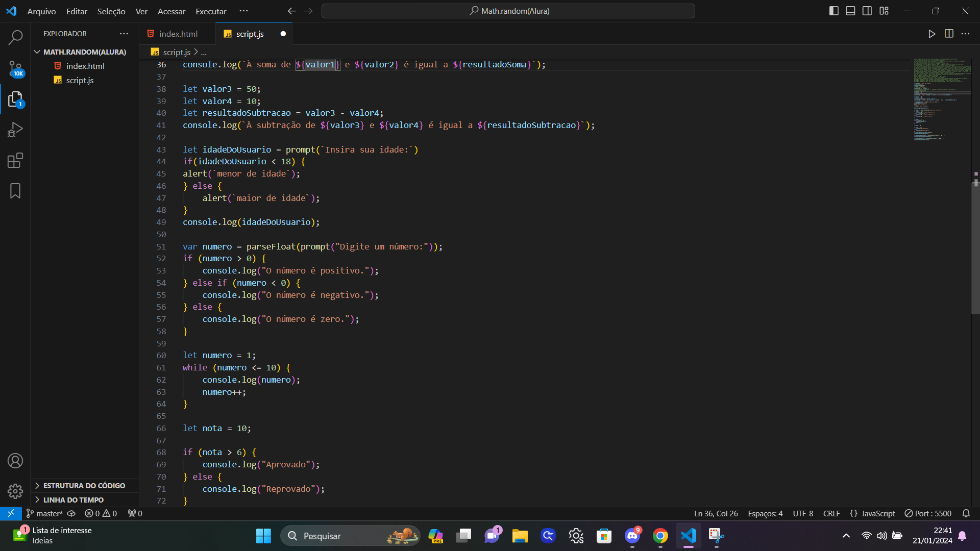Open the Manage gear icon

coord(15,491)
